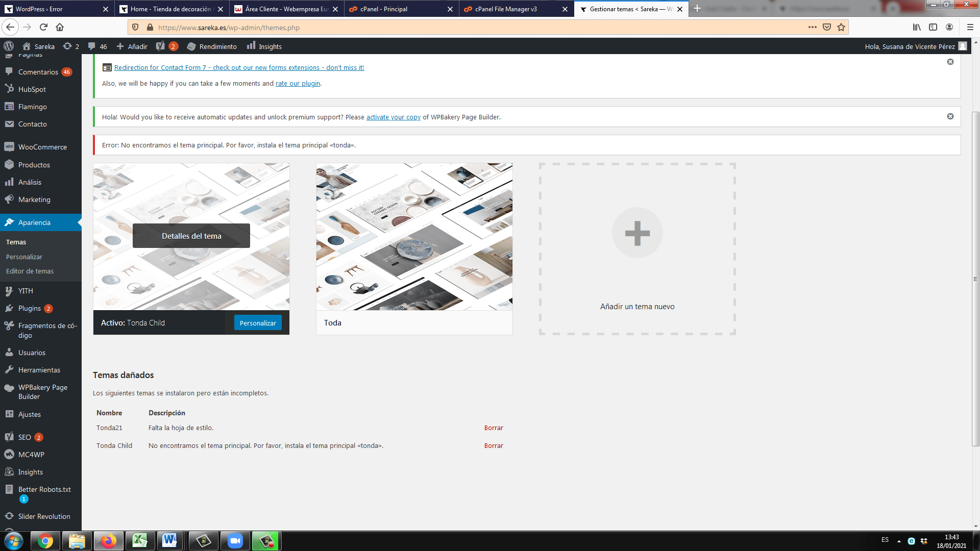Image resolution: width=980 pixels, height=551 pixels.
Task: Click the activate your copy link
Action: tap(394, 117)
